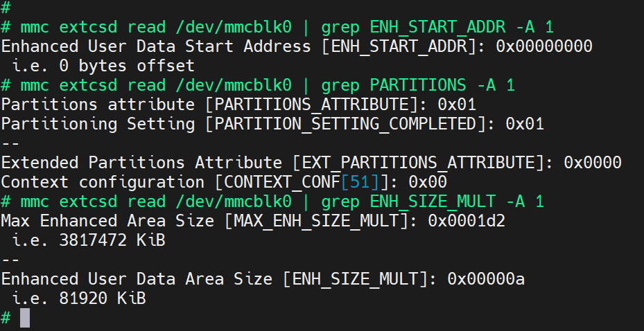Click the '0 bytes offset' line

(103, 66)
